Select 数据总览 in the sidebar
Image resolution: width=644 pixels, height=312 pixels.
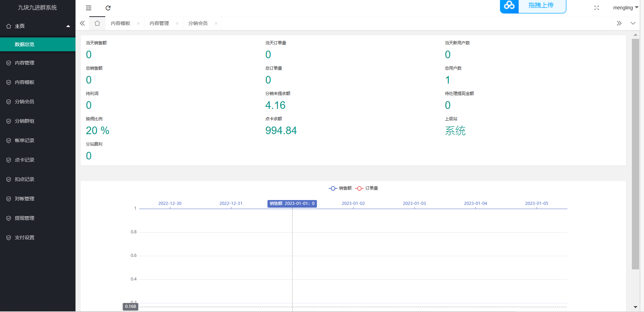click(x=25, y=44)
